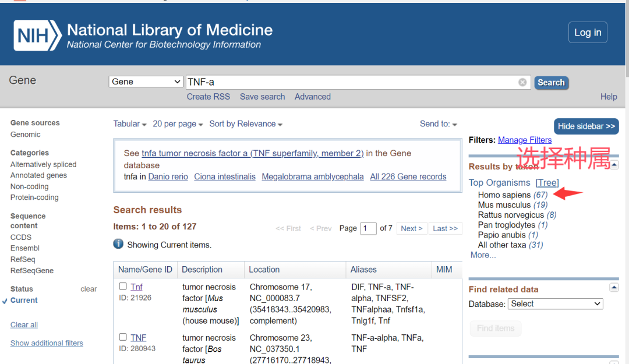Select the checkbox for TNF gene 280943
The image size is (629, 364).
pos(123,337)
